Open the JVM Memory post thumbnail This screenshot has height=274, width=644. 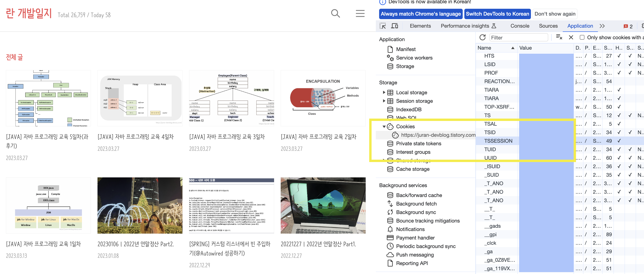[140, 98]
